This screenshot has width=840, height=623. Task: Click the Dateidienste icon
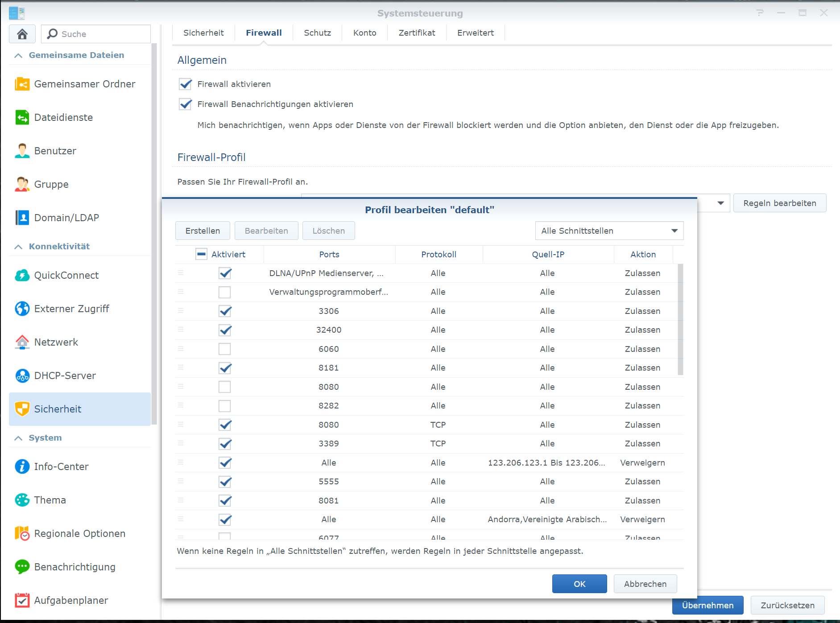pyautogui.click(x=22, y=117)
